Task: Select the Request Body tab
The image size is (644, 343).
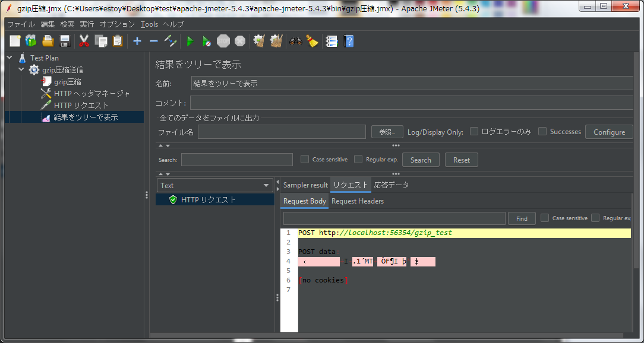Action: click(304, 201)
